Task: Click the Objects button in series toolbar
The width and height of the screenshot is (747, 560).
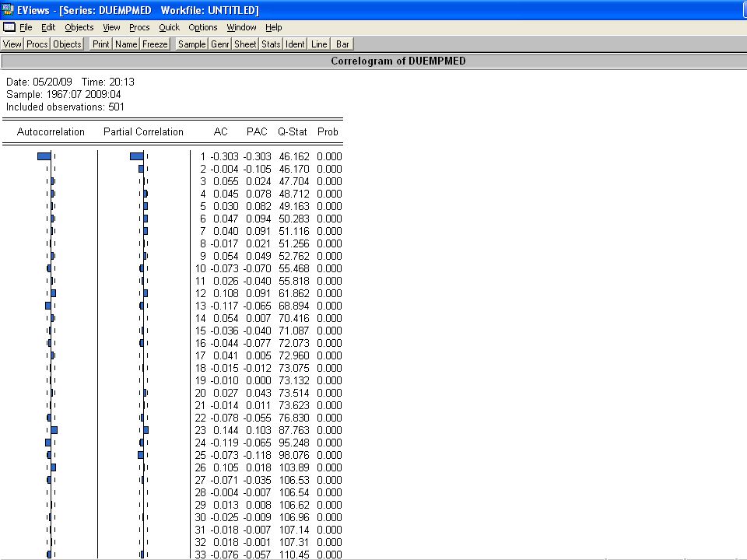Action: tap(67, 44)
